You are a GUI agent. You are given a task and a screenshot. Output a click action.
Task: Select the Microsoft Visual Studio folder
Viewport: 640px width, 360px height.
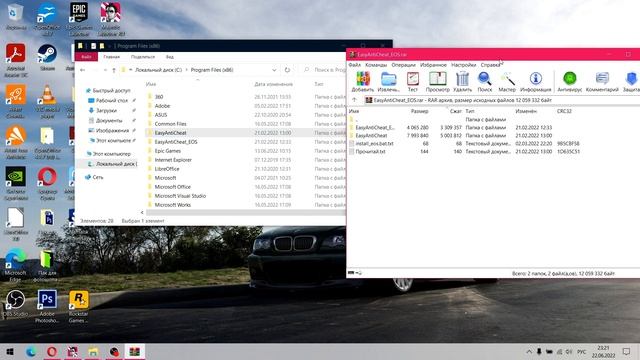point(180,196)
